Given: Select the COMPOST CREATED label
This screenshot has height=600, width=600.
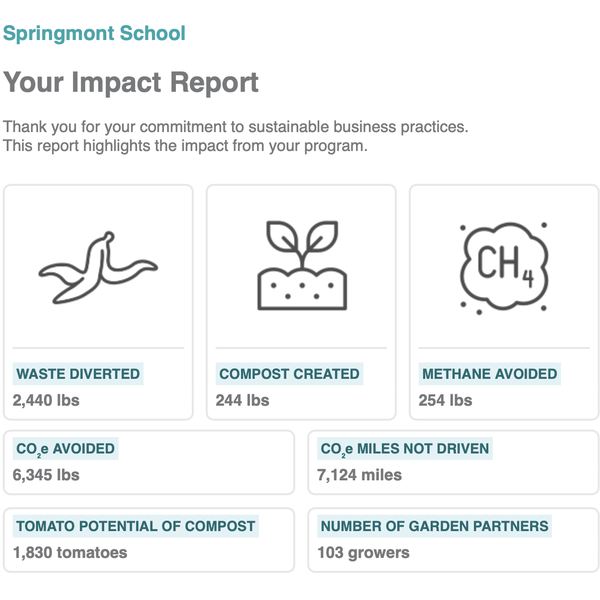Looking at the screenshot, I should pyautogui.click(x=289, y=374).
